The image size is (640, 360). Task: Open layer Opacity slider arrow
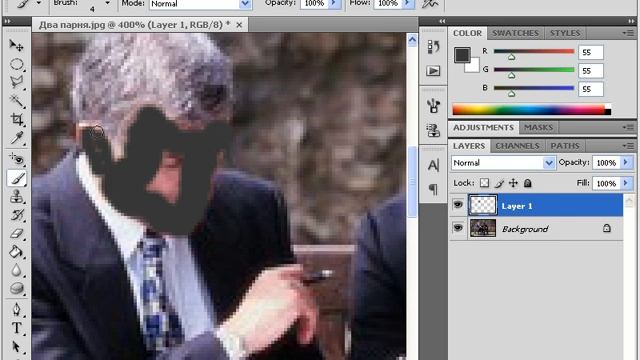coord(626,162)
